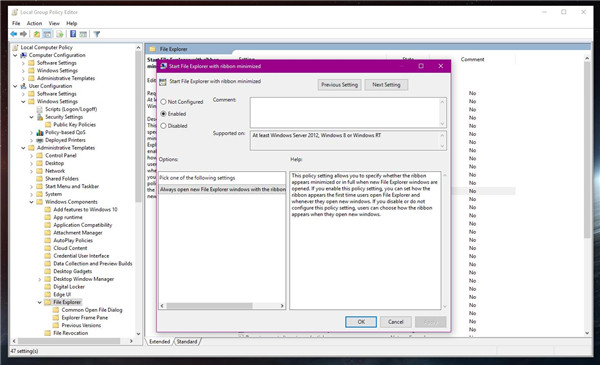The width and height of the screenshot is (600, 365).
Task: Click the Filter funnel toolbar icon
Action: pos(97,34)
